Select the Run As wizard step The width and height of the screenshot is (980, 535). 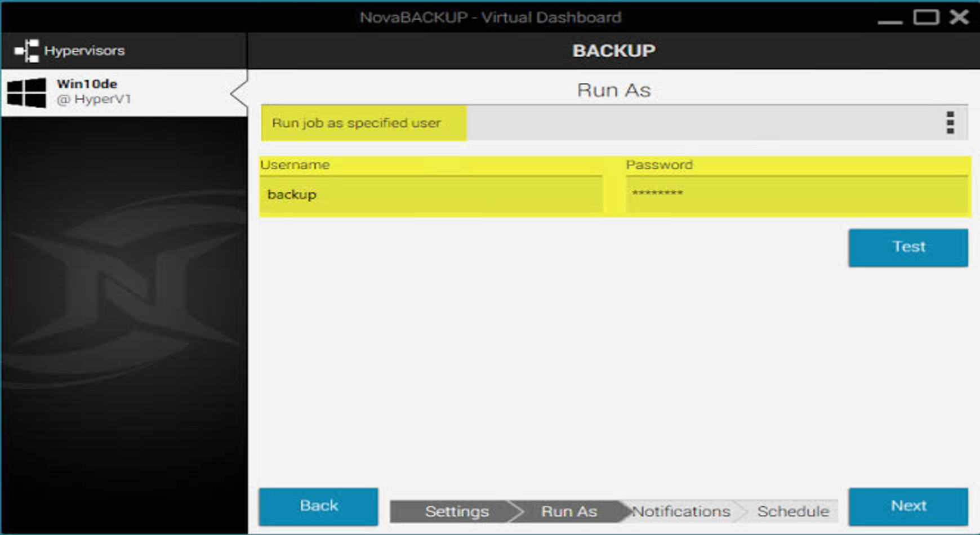tap(569, 511)
